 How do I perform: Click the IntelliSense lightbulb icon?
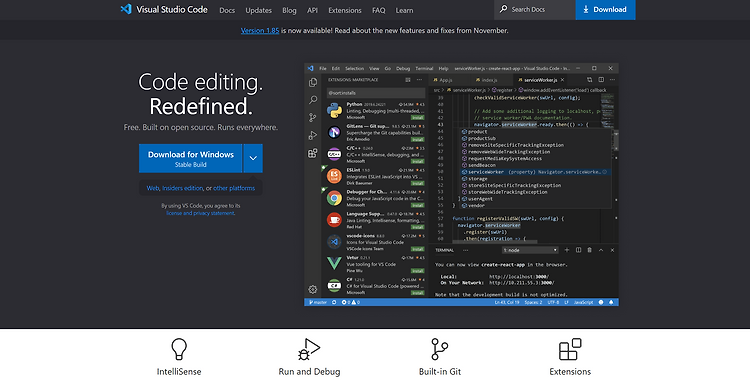coord(179,349)
